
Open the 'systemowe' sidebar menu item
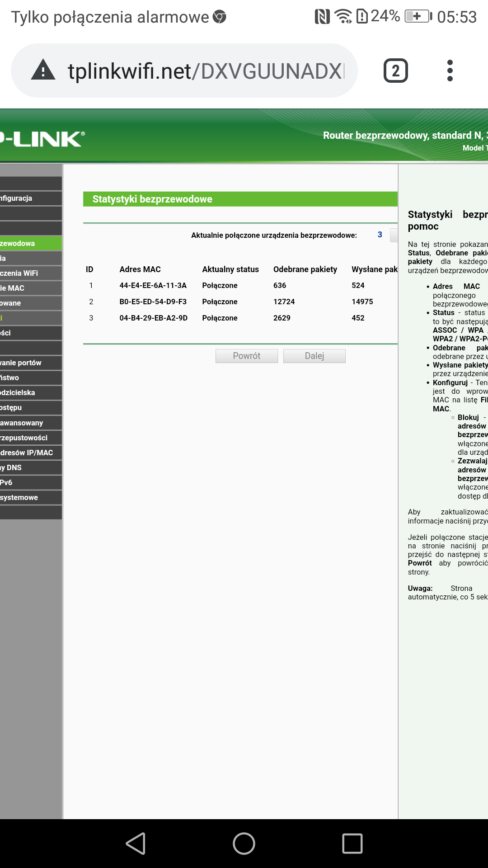coord(31,497)
